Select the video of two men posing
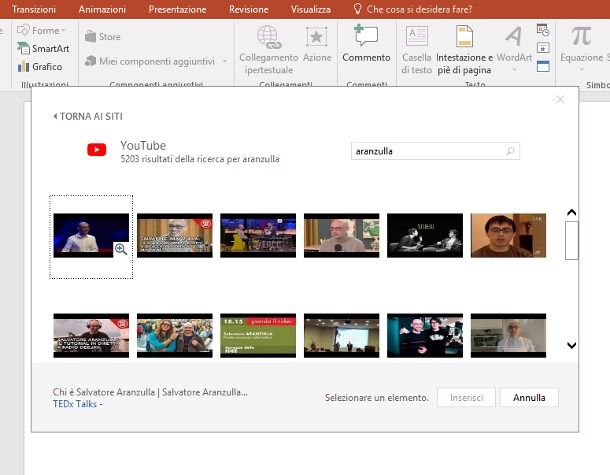The image size is (610, 475). [x=425, y=335]
